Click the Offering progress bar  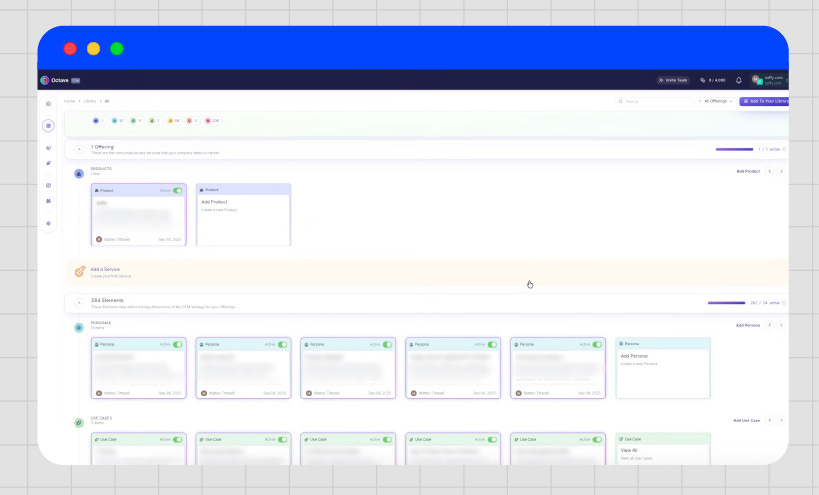[x=734, y=149]
